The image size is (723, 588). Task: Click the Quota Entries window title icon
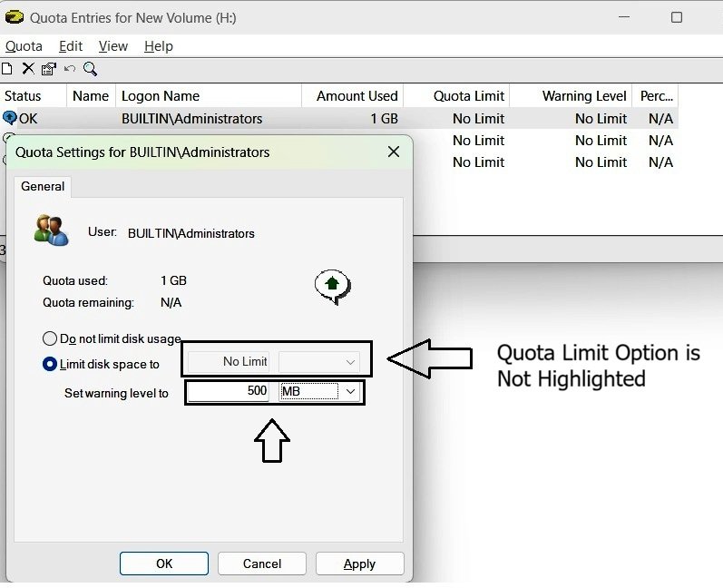pyautogui.click(x=15, y=17)
